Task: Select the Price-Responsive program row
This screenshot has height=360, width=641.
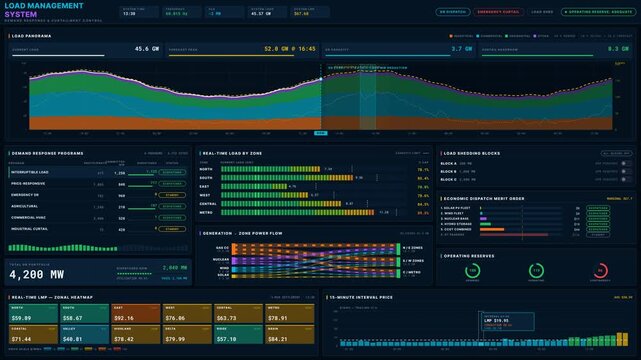Action: 98,184
